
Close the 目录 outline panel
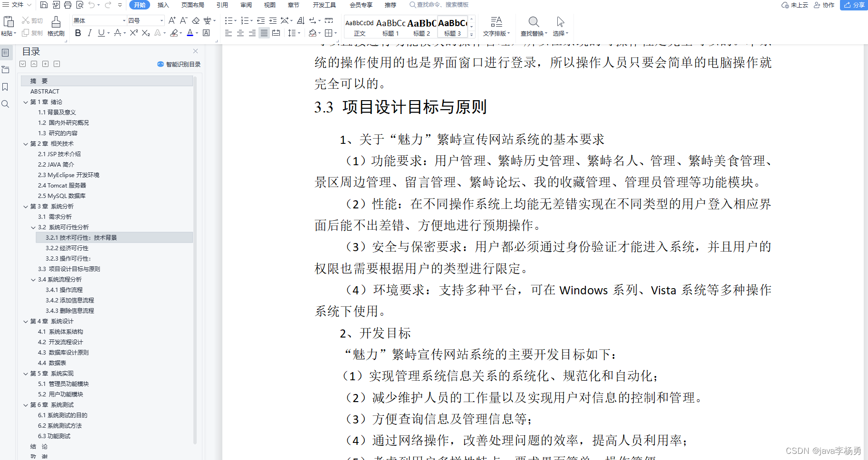(x=195, y=51)
